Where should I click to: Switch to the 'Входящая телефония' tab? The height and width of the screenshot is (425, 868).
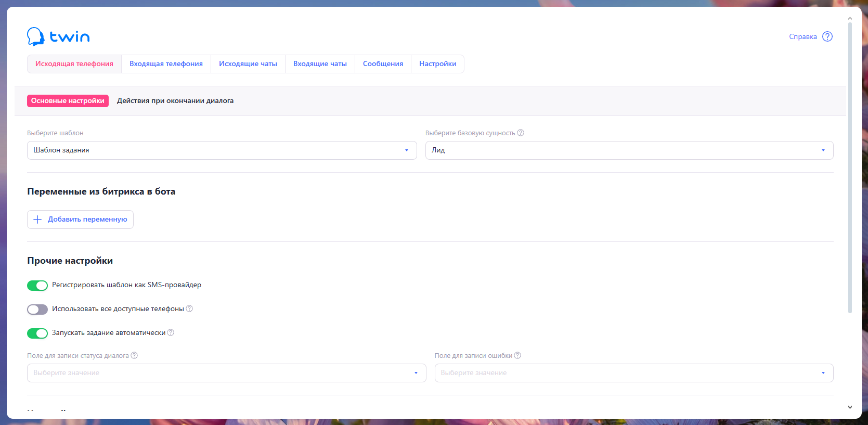(166, 64)
